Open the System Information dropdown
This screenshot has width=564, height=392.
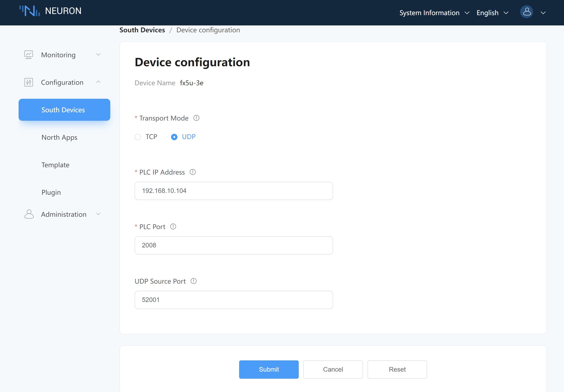(x=434, y=13)
